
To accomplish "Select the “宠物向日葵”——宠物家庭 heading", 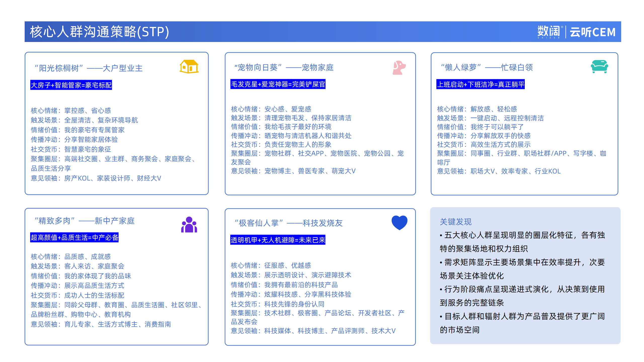I will [x=284, y=67].
